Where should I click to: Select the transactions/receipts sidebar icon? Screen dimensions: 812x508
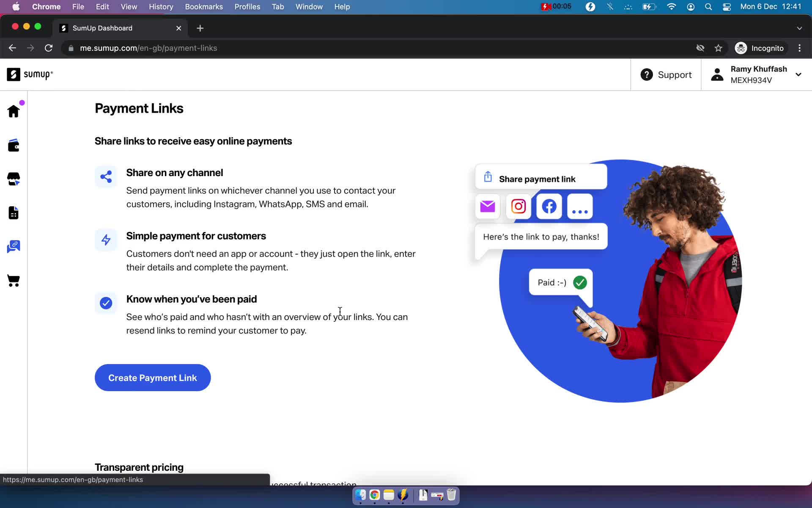pyautogui.click(x=14, y=212)
